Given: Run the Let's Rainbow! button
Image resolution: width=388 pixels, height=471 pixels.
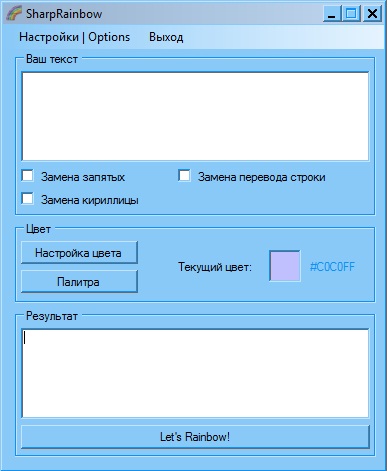Looking at the screenshot, I should (x=195, y=437).
